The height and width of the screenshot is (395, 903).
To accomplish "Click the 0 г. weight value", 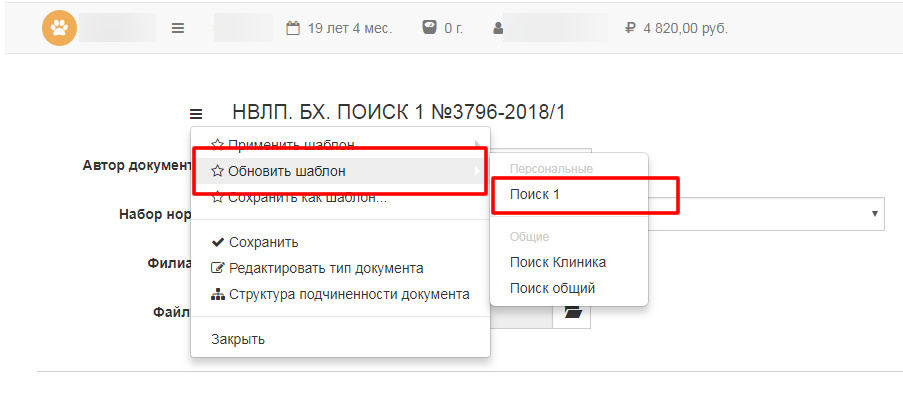I will pos(453,28).
